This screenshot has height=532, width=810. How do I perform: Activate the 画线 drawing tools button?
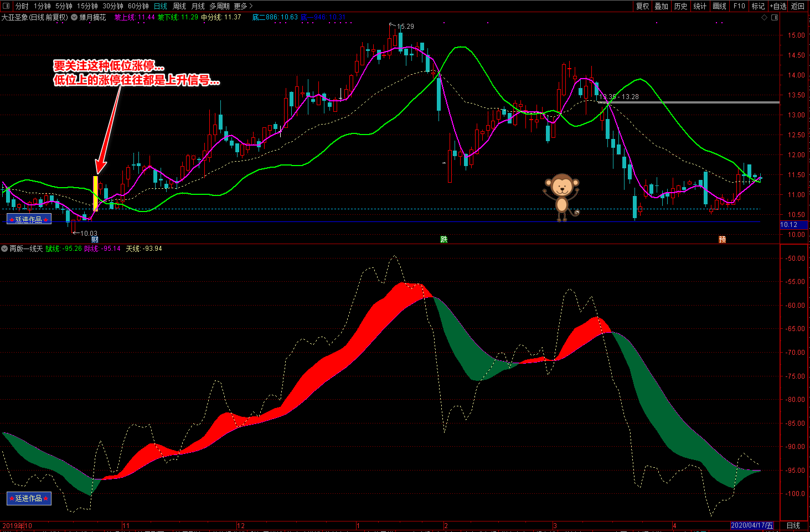point(719,6)
